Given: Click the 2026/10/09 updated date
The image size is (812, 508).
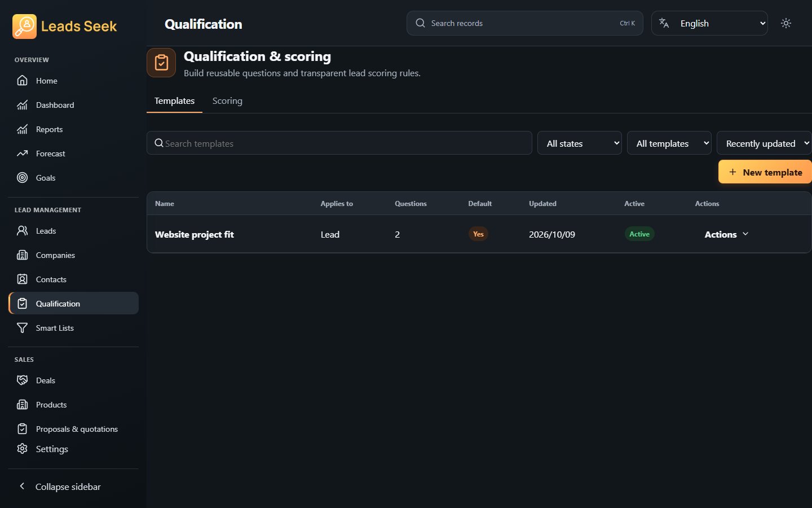Looking at the screenshot, I should tap(552, 235).
